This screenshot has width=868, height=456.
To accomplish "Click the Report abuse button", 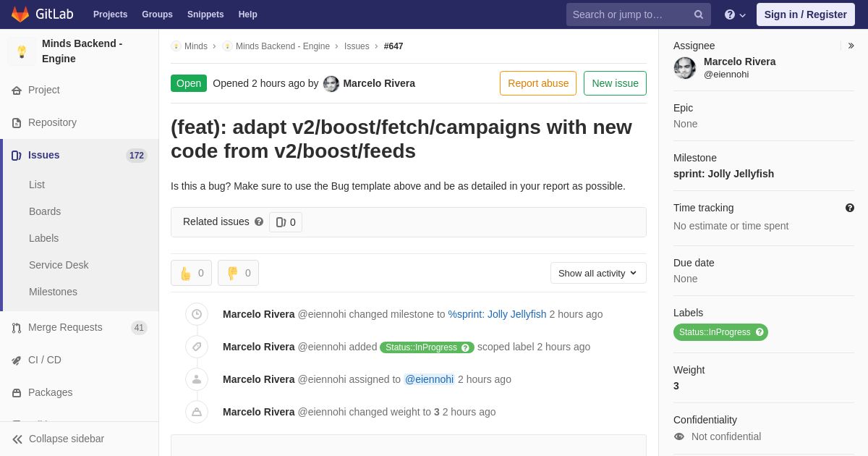I will (x=538, y=83).
